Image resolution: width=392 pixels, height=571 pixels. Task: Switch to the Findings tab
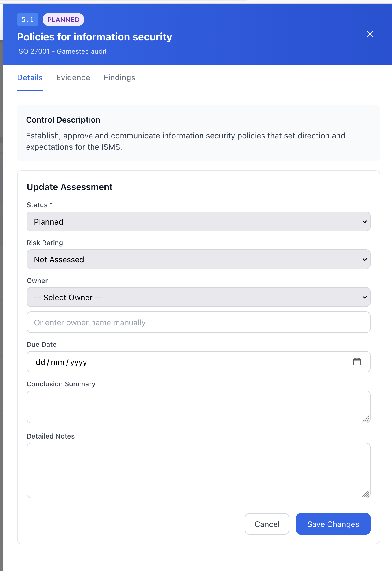click(119, 77)
